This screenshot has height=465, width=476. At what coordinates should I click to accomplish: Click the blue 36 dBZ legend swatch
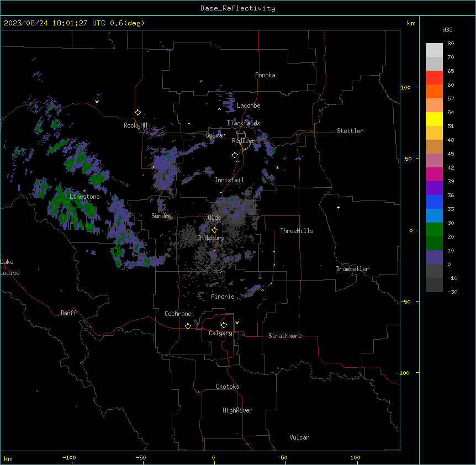coord(434,202)
